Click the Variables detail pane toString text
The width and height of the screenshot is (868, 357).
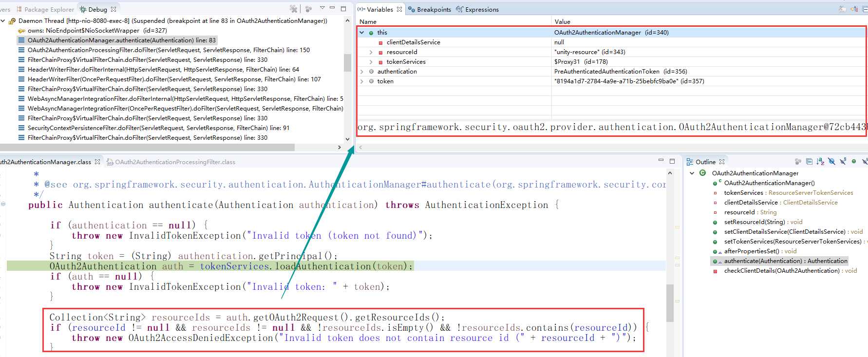coord(611,127)
